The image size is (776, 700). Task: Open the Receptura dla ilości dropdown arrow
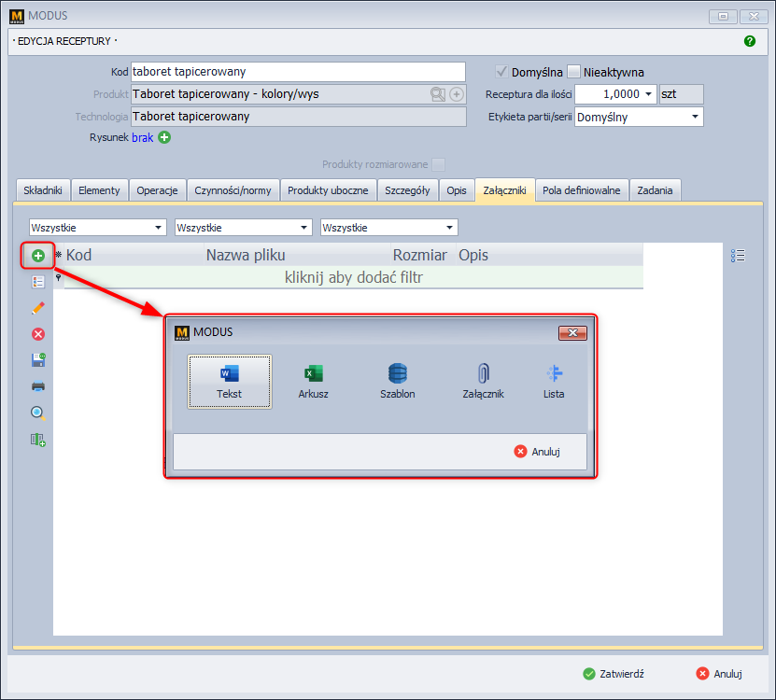click(649, 94)
